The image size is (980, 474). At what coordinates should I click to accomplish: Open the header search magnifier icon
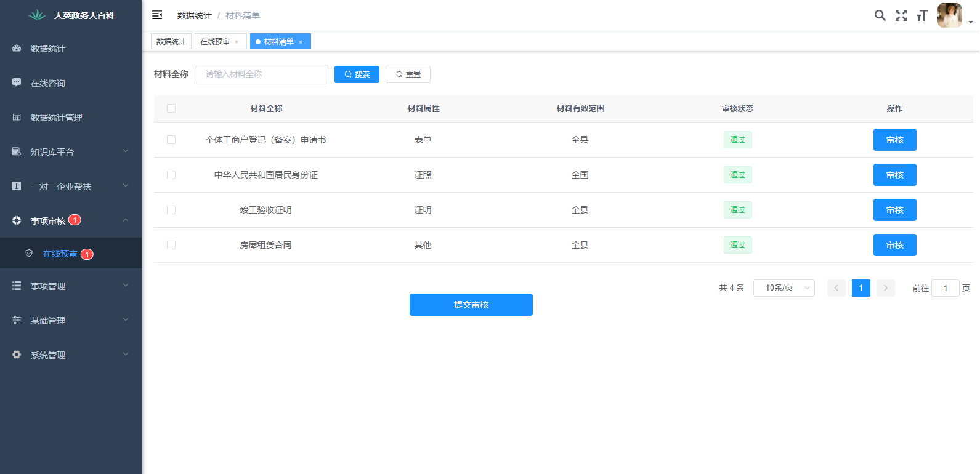click(880, 15)
